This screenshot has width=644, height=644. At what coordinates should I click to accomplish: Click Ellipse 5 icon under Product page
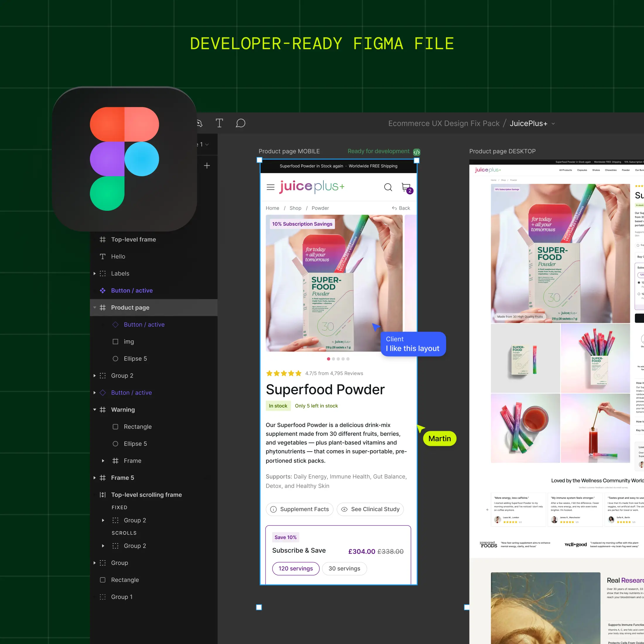[115, 358]
